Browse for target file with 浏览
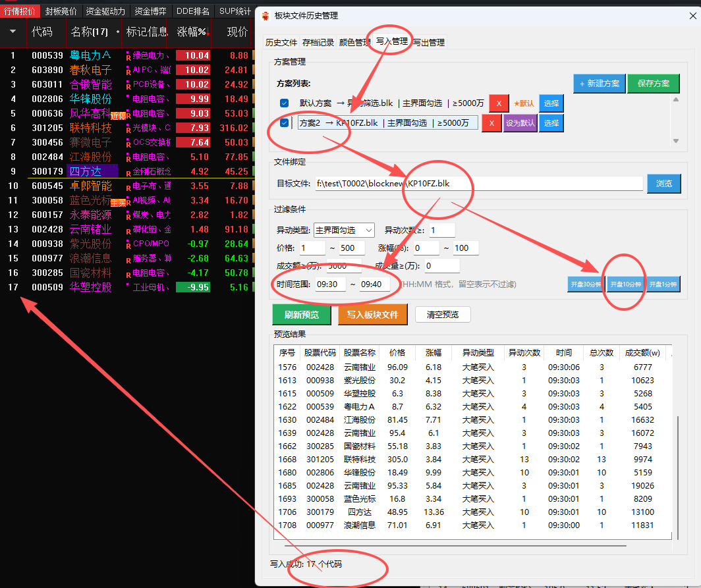 coord(664,184)
